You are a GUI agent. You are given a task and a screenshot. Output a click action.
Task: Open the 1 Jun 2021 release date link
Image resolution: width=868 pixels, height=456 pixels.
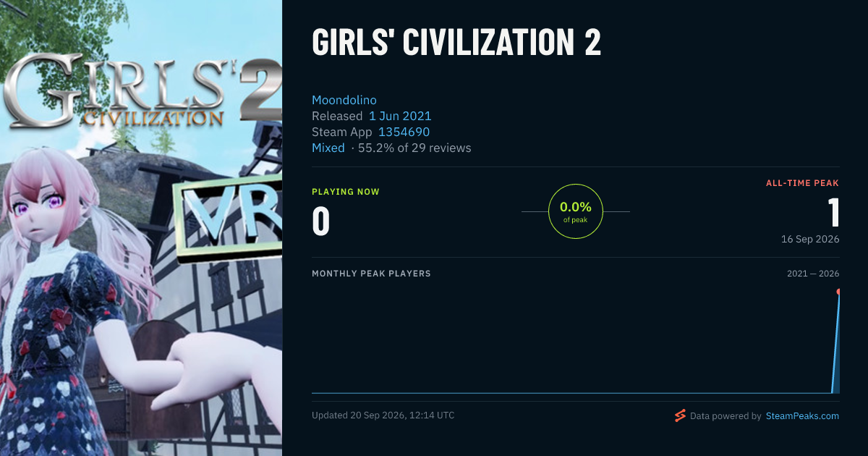tap(400, 116)
